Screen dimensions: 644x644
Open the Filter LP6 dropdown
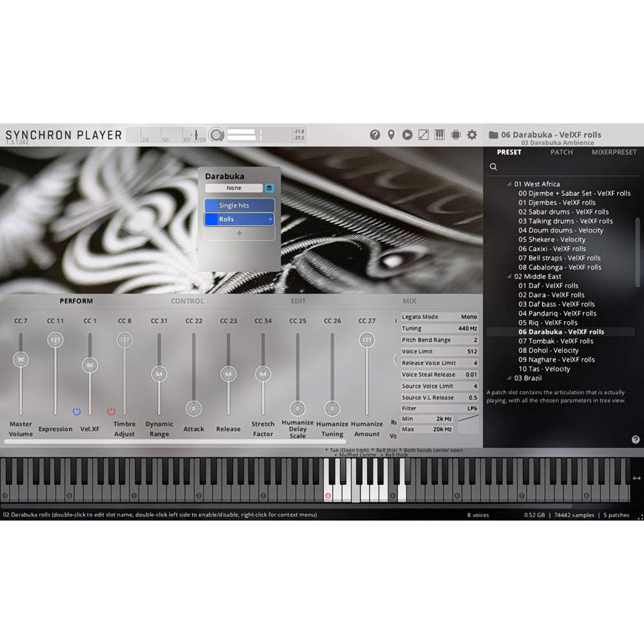point(439,408)
